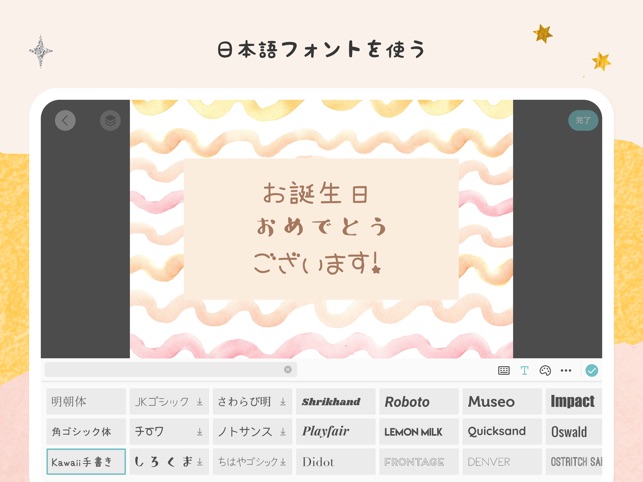Screen dimensions: 643x482
Task: Pick the DENVER font
Action: [502, 461]
